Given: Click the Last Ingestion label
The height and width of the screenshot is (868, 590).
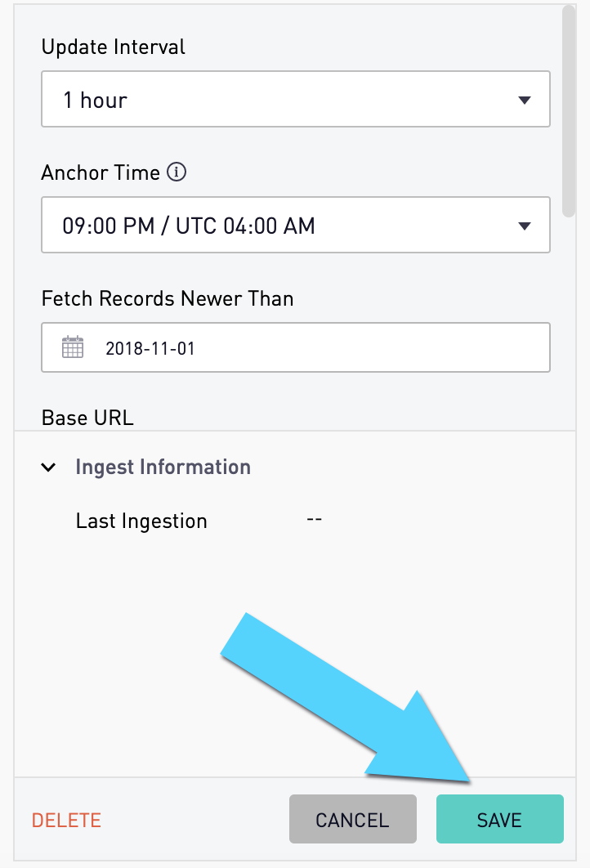Looking at the screenshot, I should tap(141, 521).
